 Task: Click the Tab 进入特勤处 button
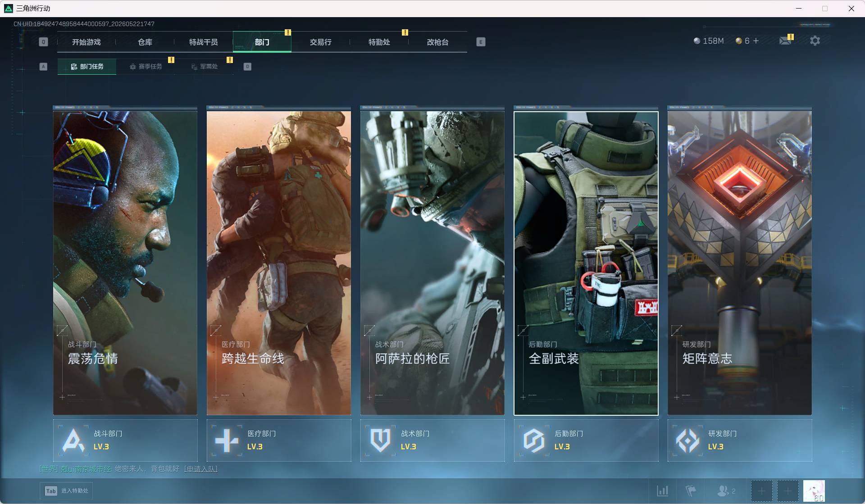coord(66,491)
